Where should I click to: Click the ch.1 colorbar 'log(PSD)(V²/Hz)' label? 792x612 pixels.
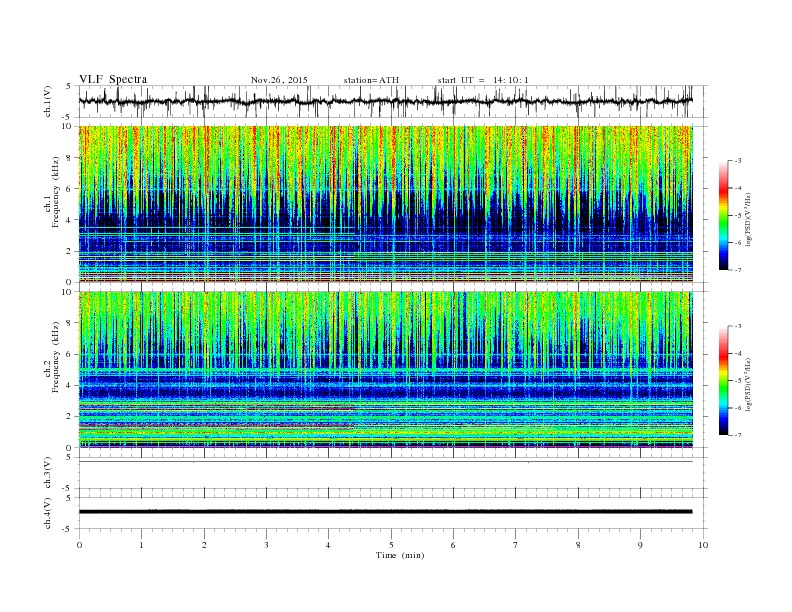coord(749,218)
